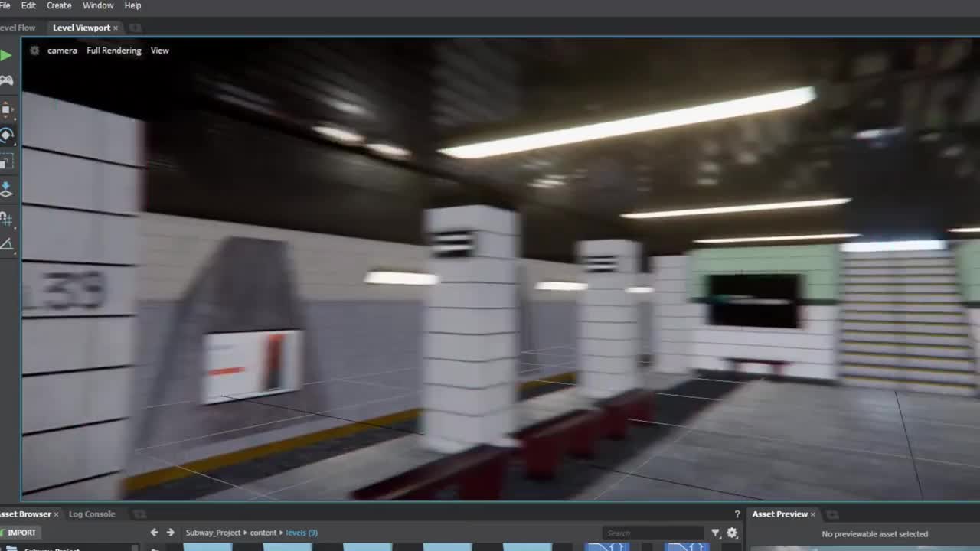980x551 pixels.
Task: Open the Edit menu
Action: [28, 5]
